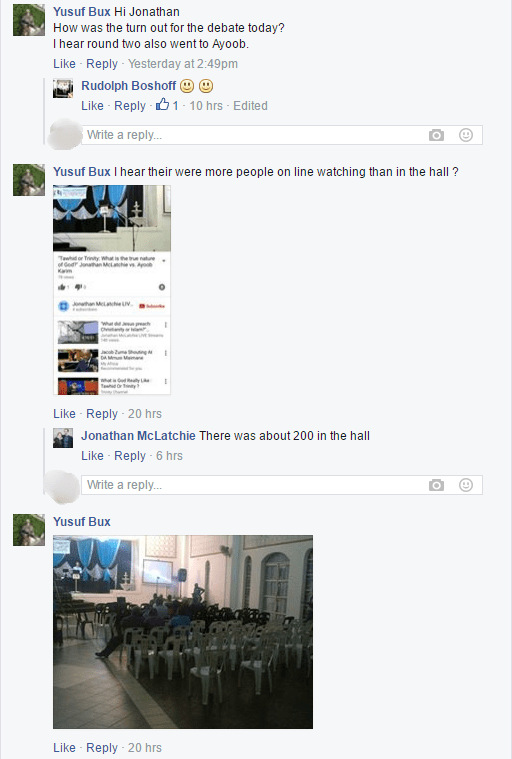
Task: Open Jonathan McLatchie's profile name link
Action: click(138, 436)
